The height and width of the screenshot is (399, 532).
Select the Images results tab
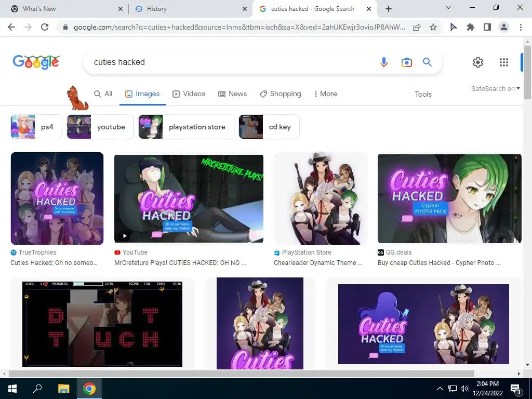pos(142,94)
